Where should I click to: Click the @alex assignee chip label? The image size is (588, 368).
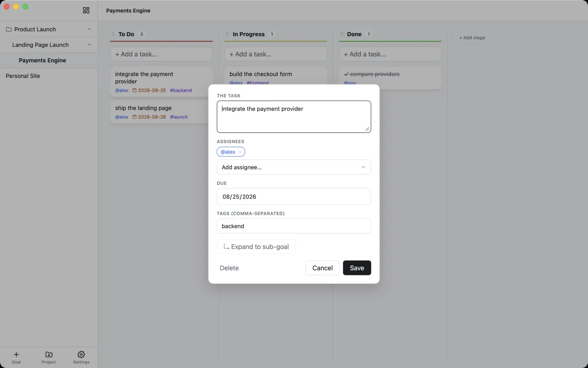tap(228, 152)
